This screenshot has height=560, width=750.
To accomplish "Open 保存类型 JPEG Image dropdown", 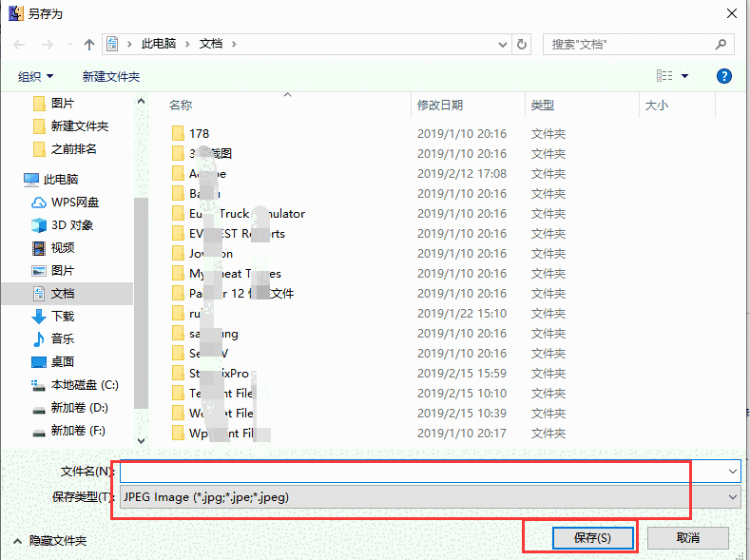I will (x=430, y=497).
